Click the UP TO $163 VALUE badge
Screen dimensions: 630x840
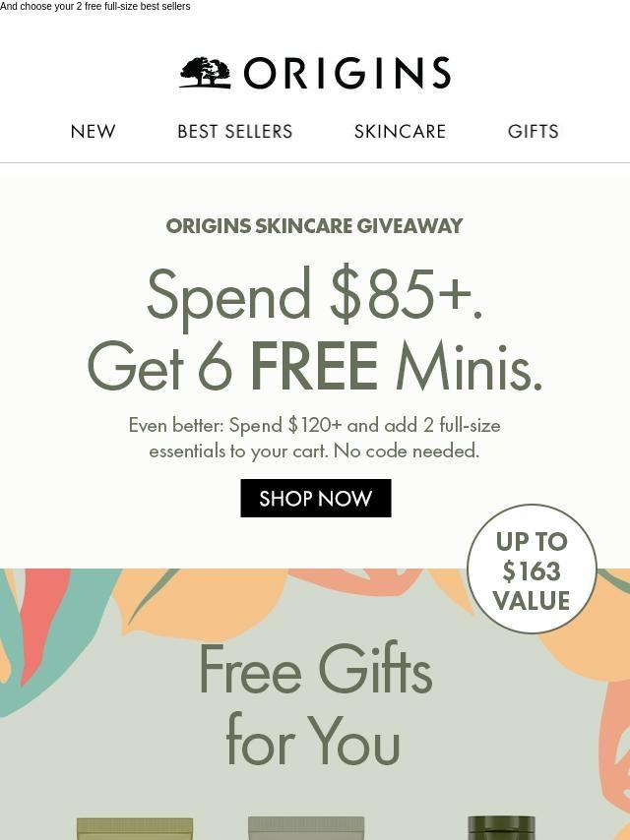pos(532,569)
